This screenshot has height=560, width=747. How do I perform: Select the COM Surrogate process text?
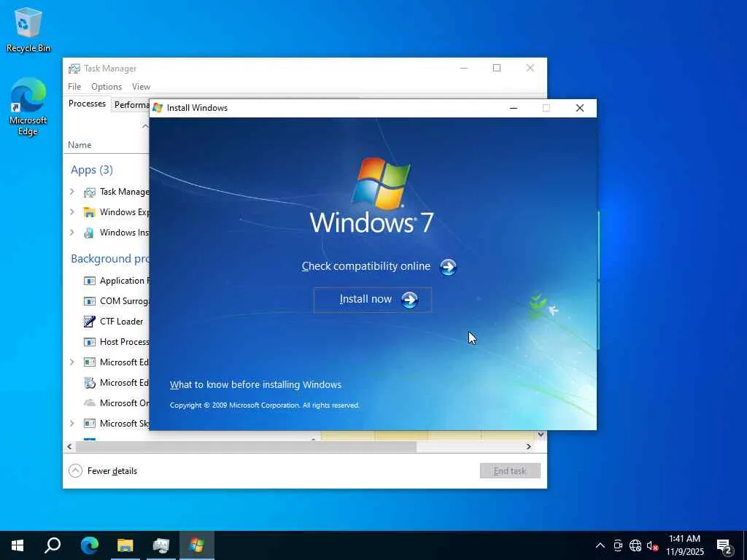[x=124, y=301]
